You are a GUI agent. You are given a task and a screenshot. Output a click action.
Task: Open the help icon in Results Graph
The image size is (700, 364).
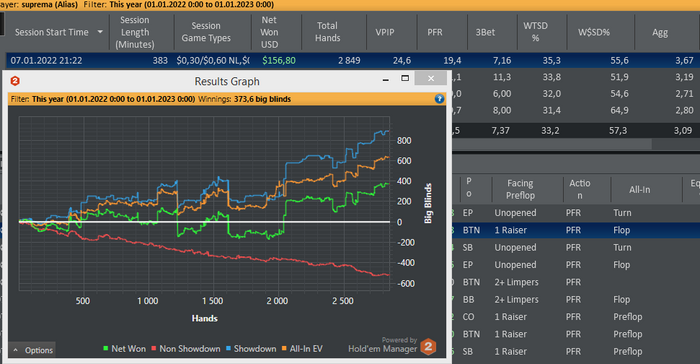coord(439,99)
